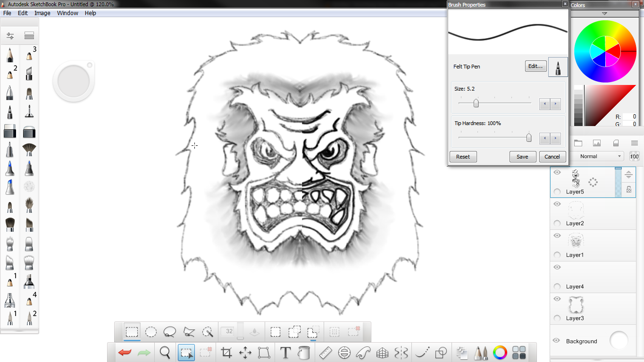This screenshot has width=644, height=362.
Task: Select the Distort transform tool
Action: 264,353
